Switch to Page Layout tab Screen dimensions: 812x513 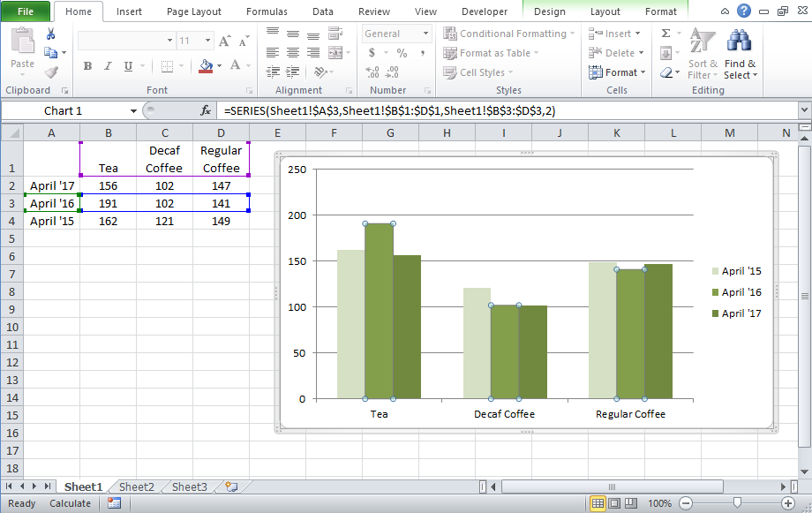coord(193,11)
